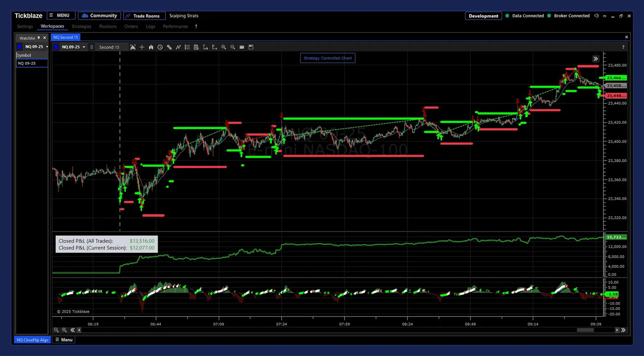Viewport: 644px width, 356px height.
Task: Switch to the Positions tab
Action: pos(108,26)
